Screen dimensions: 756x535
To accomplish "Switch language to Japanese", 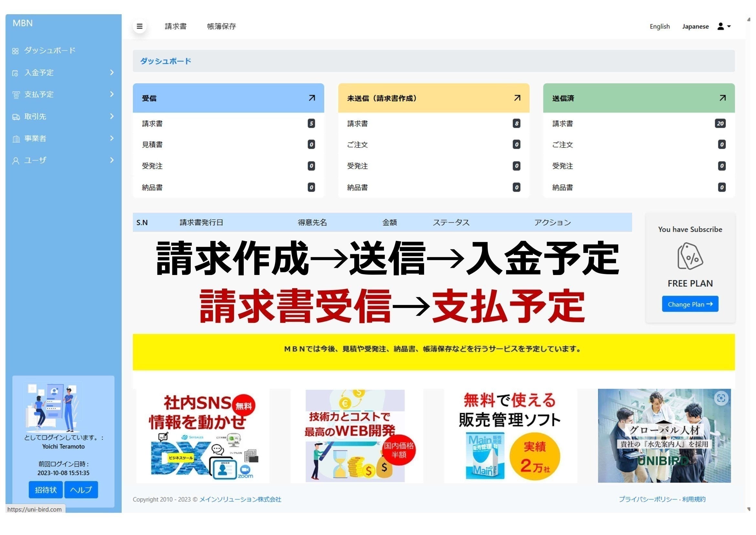I will coord(695,26).
